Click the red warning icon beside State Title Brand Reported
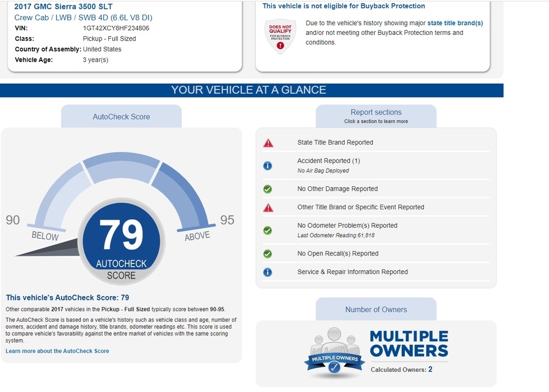549x392 pixels. point(268,142)
